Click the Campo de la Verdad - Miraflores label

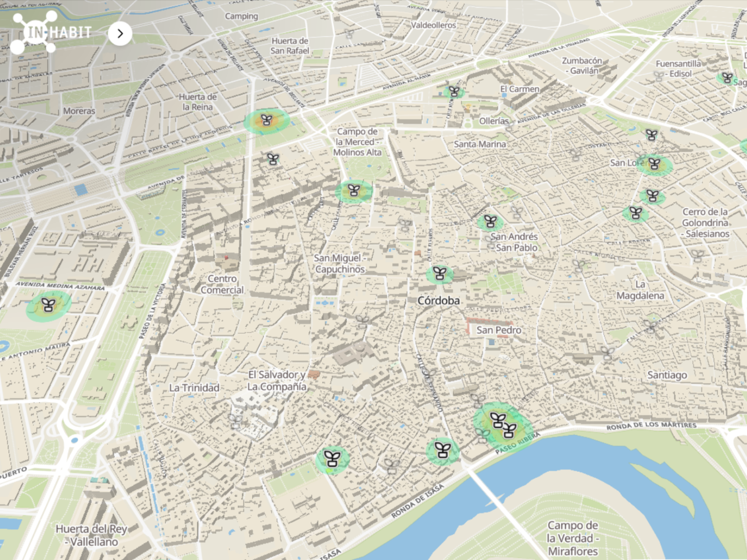572,538
